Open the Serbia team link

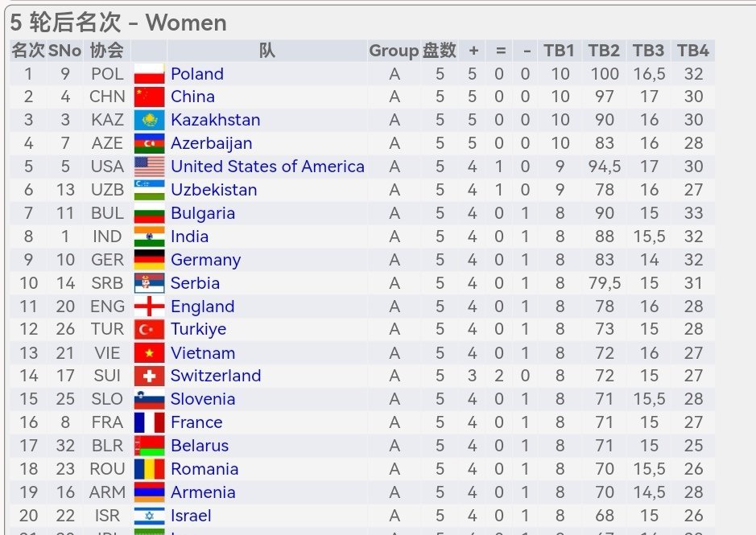(x=195, y=283)
